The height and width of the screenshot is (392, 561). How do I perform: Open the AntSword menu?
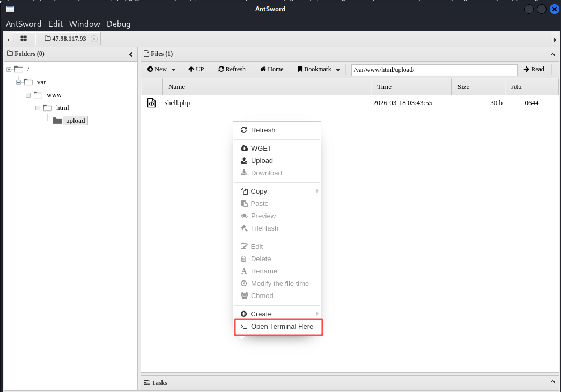24,24
